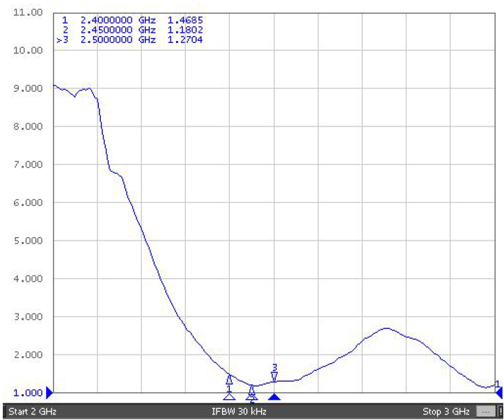
Task: Click the filled marker 3 stimulus triangle on axis
Action: (x=274, y=397)
